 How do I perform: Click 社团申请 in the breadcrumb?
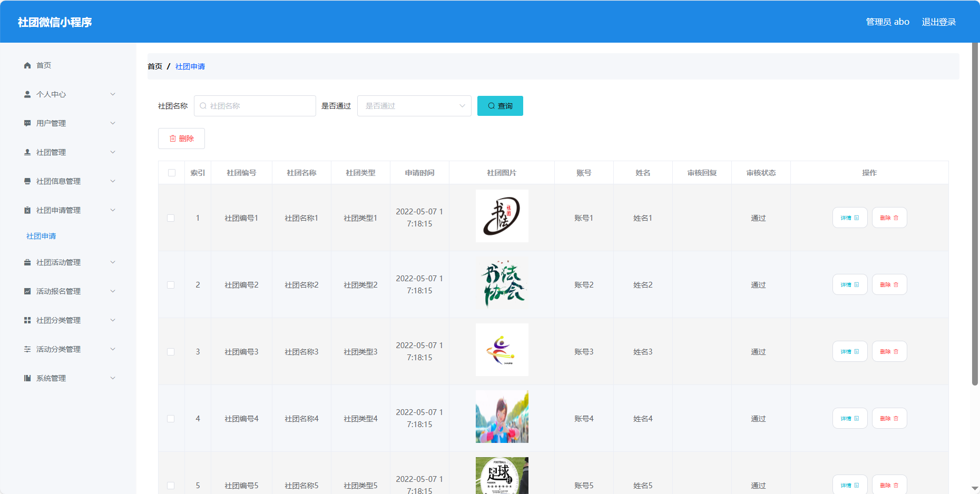(x=190, y=66)
